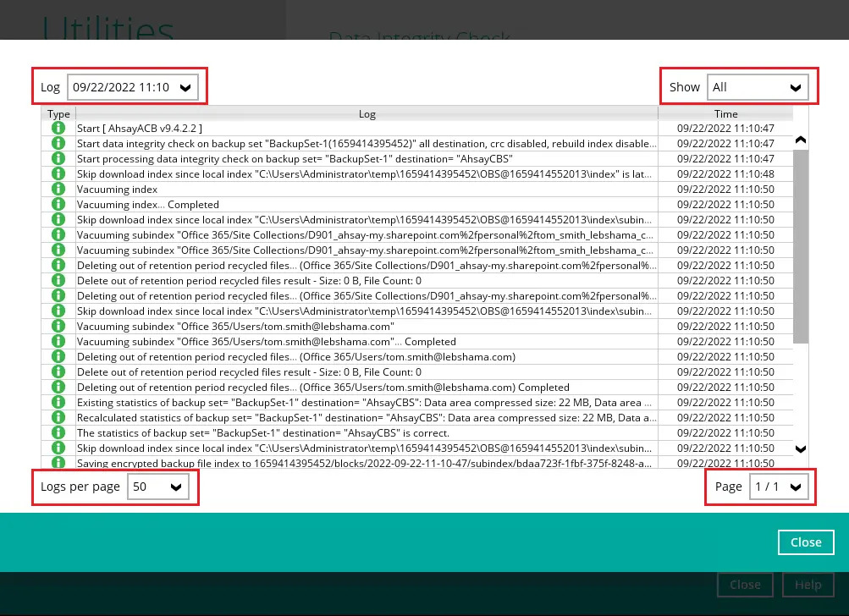Image resolution: width=849 pixels, height=616 pixels.
Task: Click info icon for 'statistics is correct' row
Action: coord(58,432)
